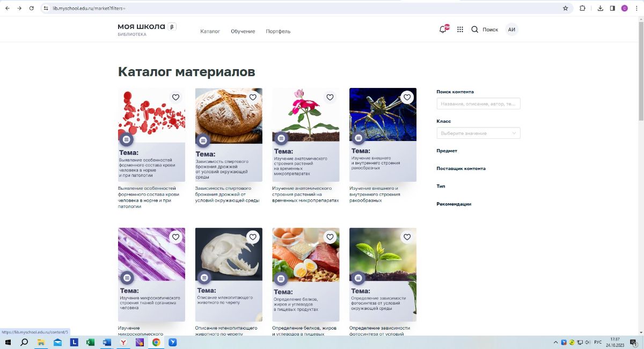Screen dimensions: 644x349
Task: Click the browser address bar URL
Action: (x=90, y=9)
